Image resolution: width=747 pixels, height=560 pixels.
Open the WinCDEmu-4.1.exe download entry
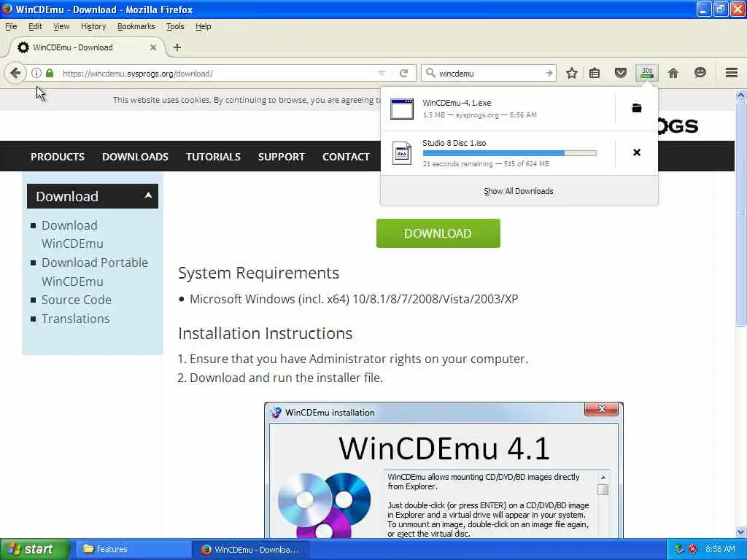[x=498, y=109]
